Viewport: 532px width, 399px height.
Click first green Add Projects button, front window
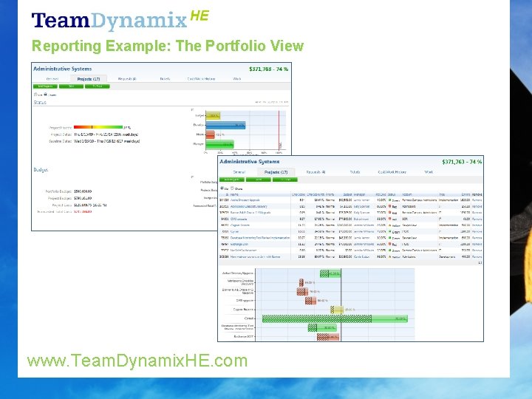(x=232, y=180)
